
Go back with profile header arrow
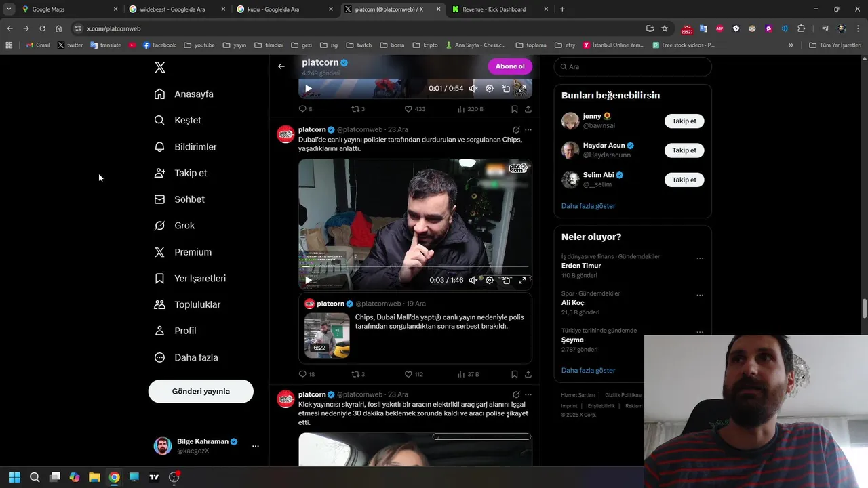[x=281, y=66]
